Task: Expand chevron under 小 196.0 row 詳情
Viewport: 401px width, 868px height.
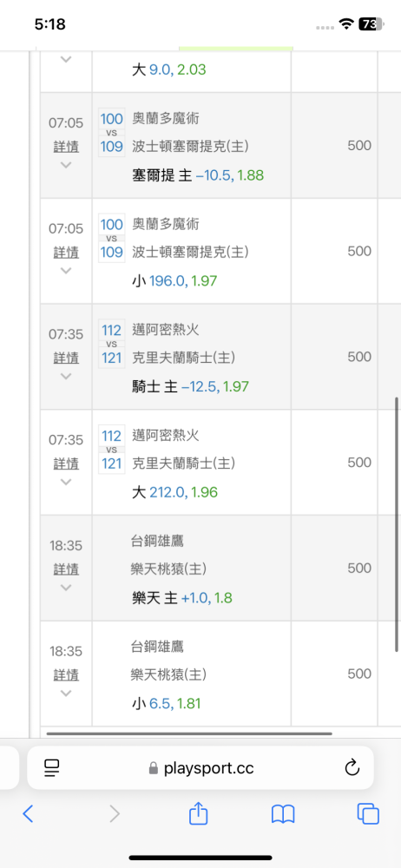Action: (66, 271)
